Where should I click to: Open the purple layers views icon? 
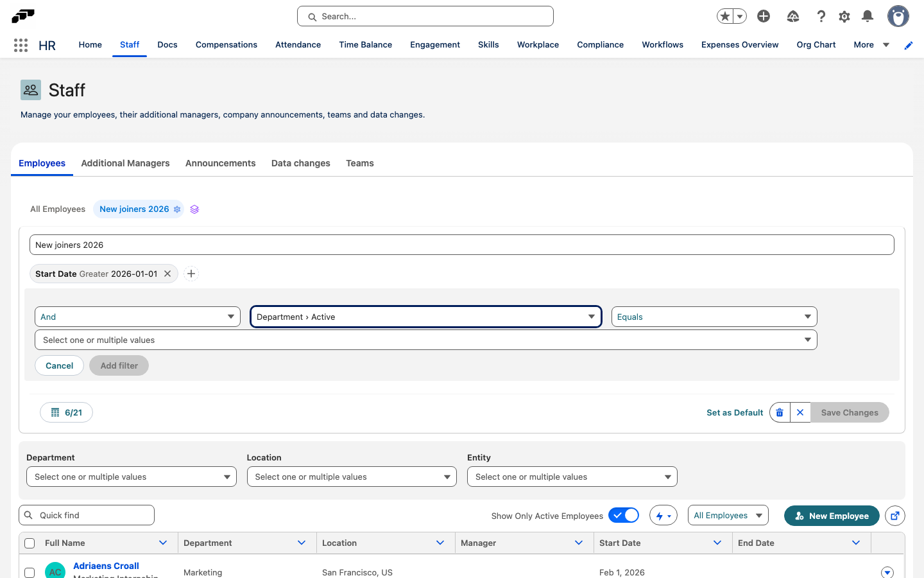pos(194,209)
